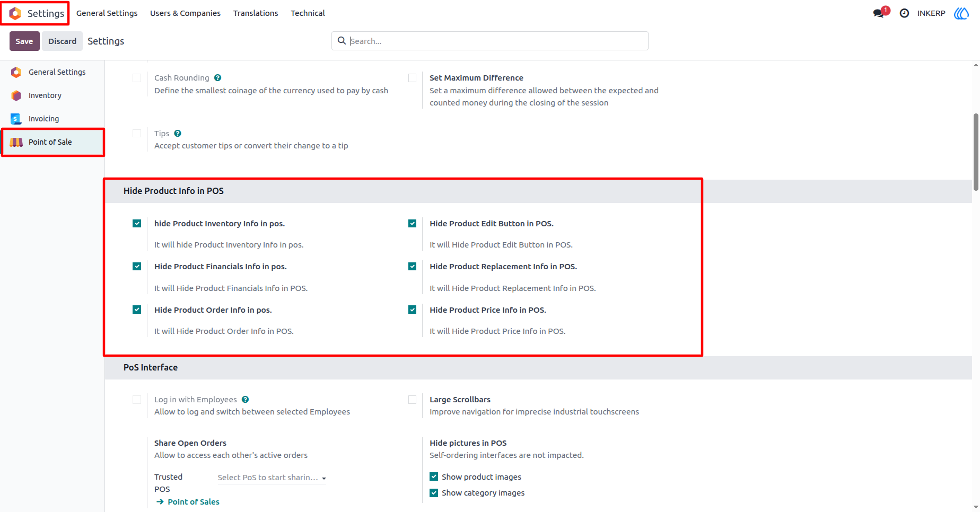
Task: Expand the Trusted POS selection dropdown
Action: 272,478
